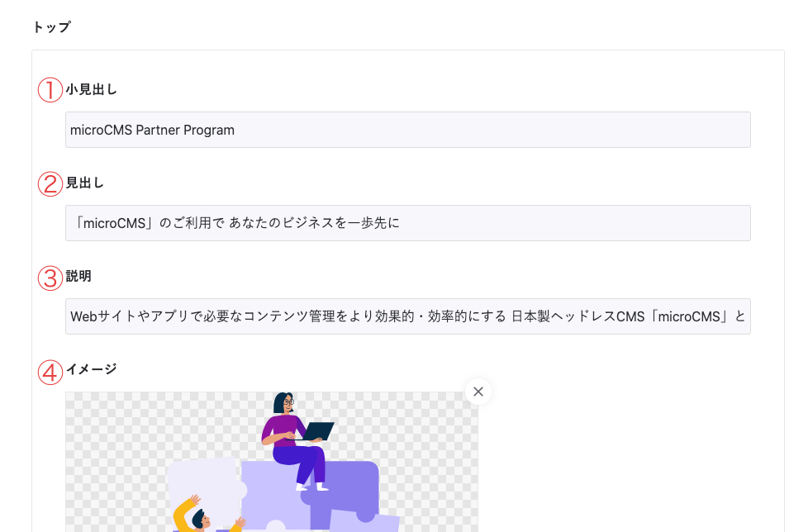The height and width of the screenshot is (532, 808).
Task: Click the 小見出し field label
Action: click(x=92, y=89)
